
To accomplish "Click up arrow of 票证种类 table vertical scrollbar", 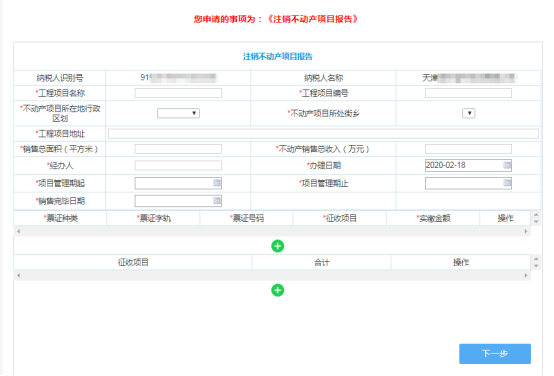I will 536,215.
